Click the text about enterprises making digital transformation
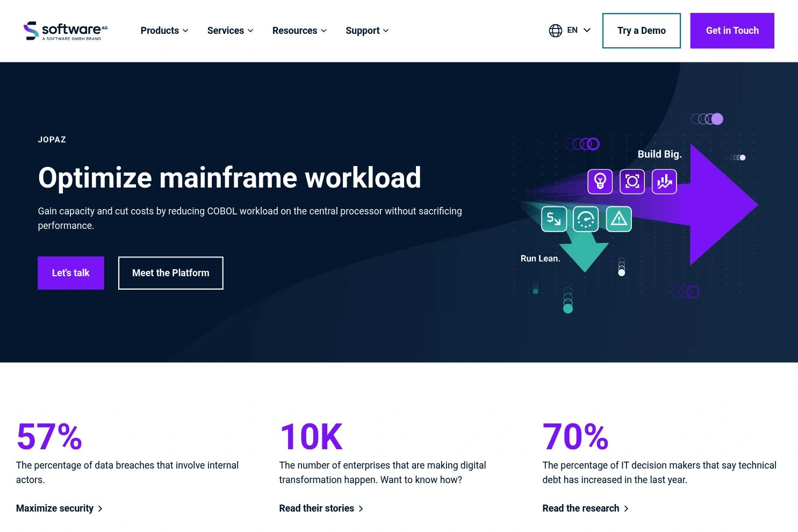The image size is (798, 532). click(383, 472)
